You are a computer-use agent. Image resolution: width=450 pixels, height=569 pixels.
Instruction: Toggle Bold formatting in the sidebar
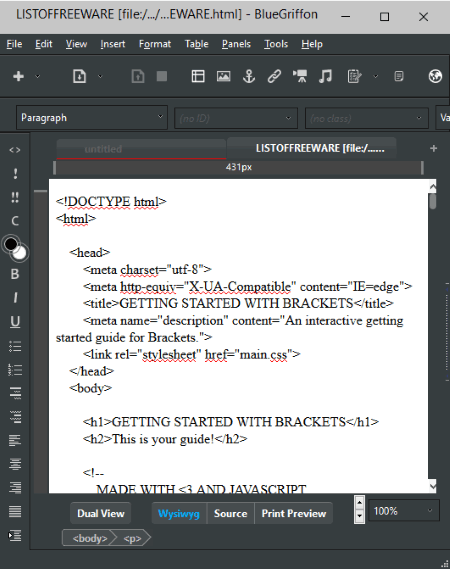click(15, 274)
